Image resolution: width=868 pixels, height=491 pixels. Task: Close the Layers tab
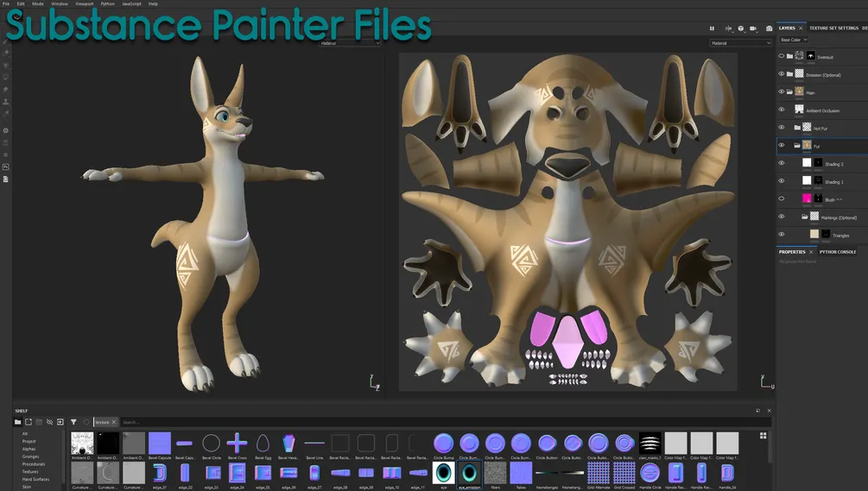click(801, 28)
